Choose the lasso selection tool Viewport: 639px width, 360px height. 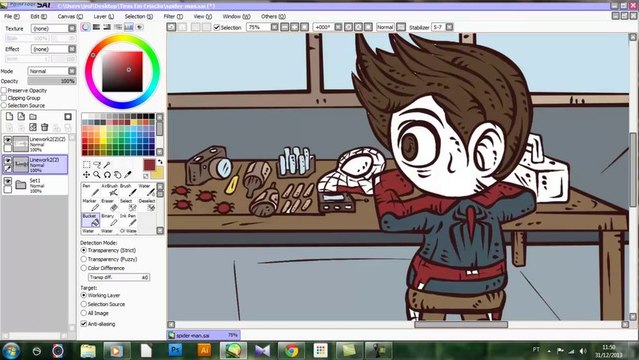pyautogui.click(x=97, y=165)
